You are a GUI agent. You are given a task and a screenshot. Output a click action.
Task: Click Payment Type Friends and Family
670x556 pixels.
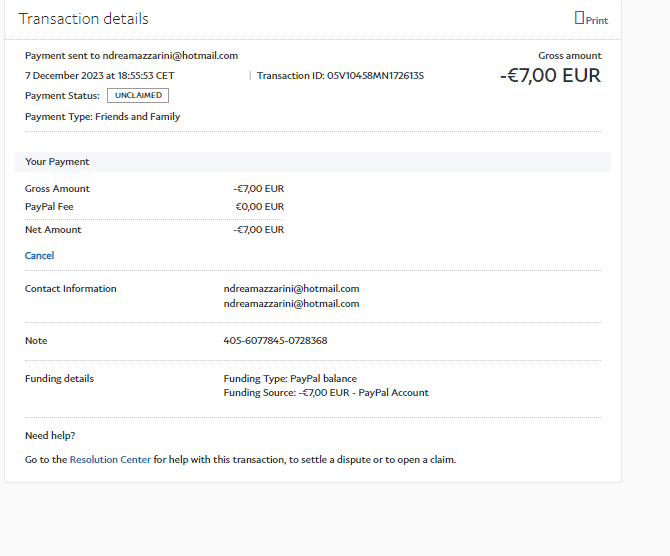pos(102,117)
